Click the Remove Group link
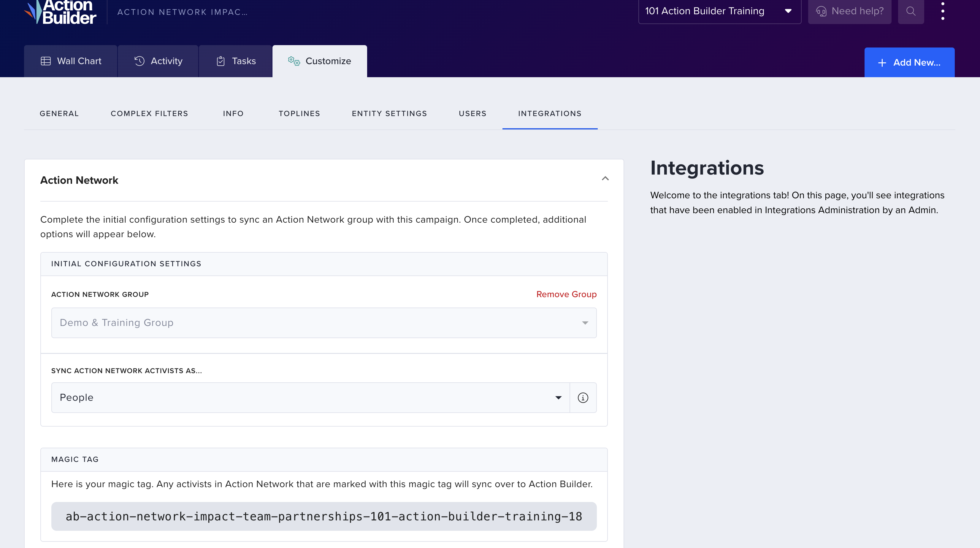Image resolution: width=980 pixels, height=548 pixels. [567, 294]
